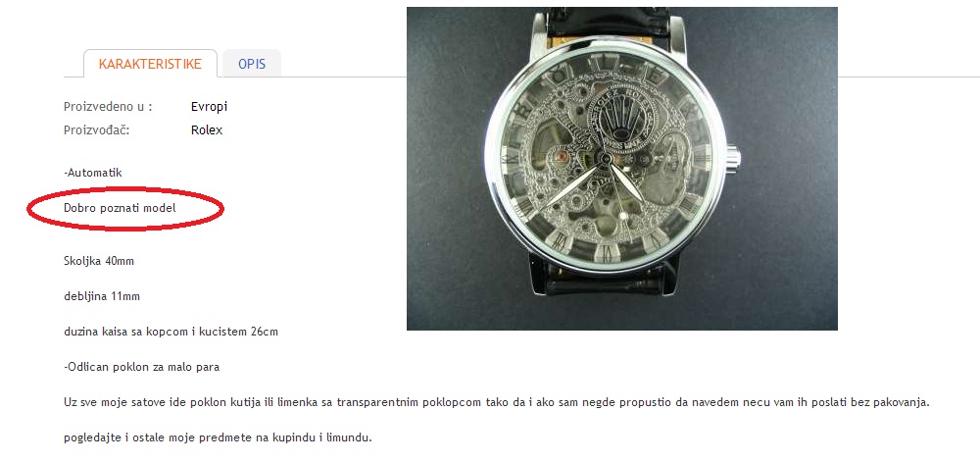
Task: Click '-Odlican poklon za malo para' text
Action: tap(142, 367)
